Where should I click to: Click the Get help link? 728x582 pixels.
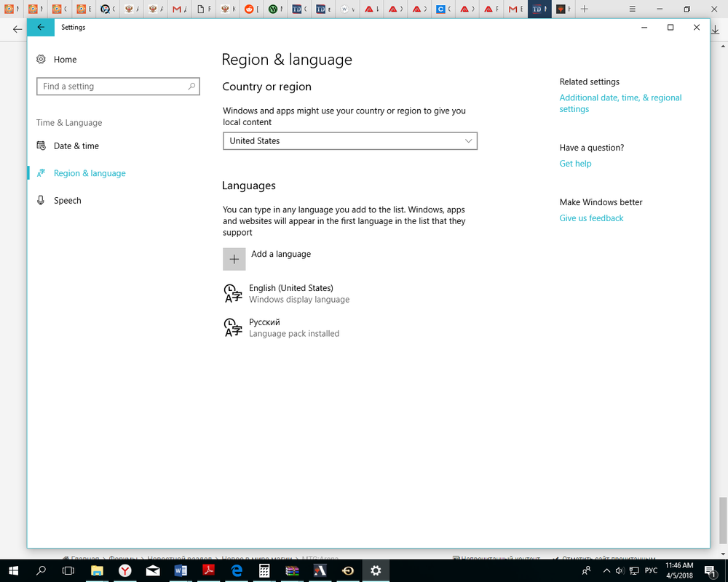(575, 163)
